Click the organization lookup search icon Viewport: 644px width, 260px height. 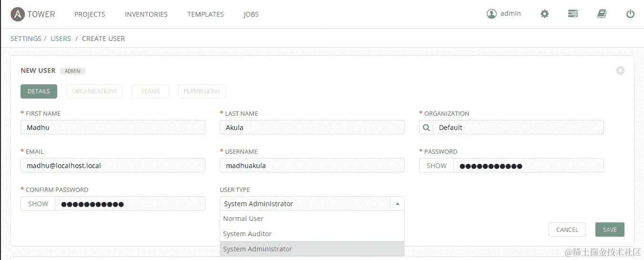coord(427,128)
